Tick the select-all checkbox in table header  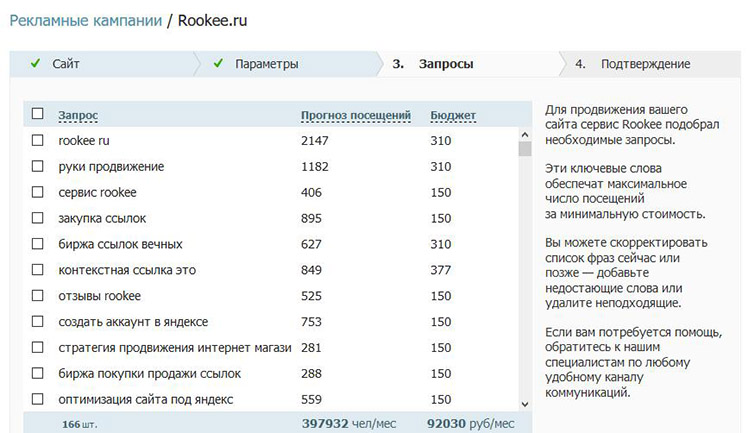coord(37,114)
